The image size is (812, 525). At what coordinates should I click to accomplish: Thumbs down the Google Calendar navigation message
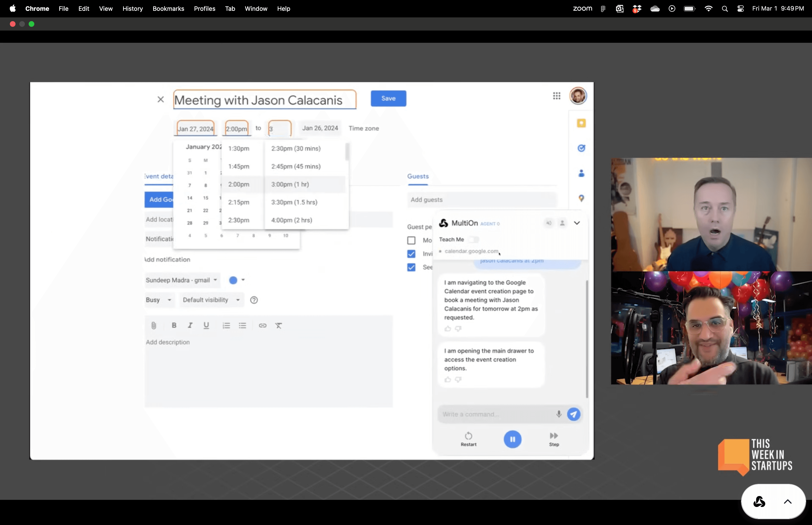(x=458, y=329)
